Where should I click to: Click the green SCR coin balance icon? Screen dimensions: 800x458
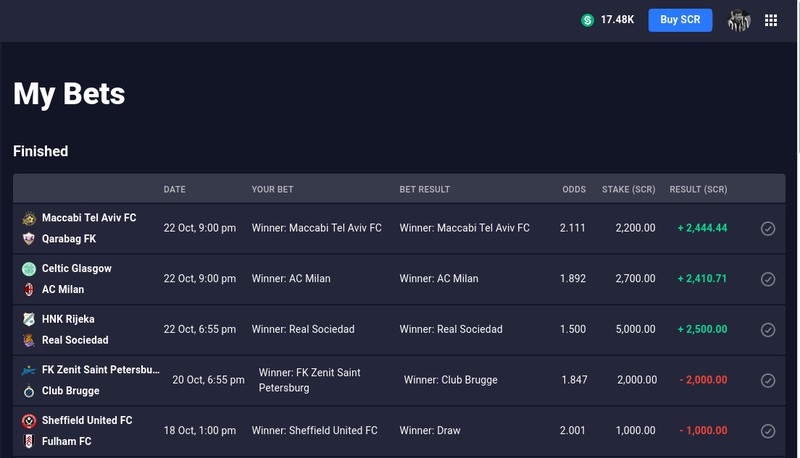pyautogui.click(x=587, y=20)
